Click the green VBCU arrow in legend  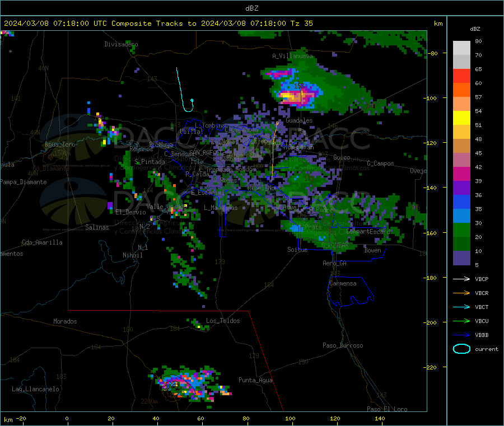(461, 321)
